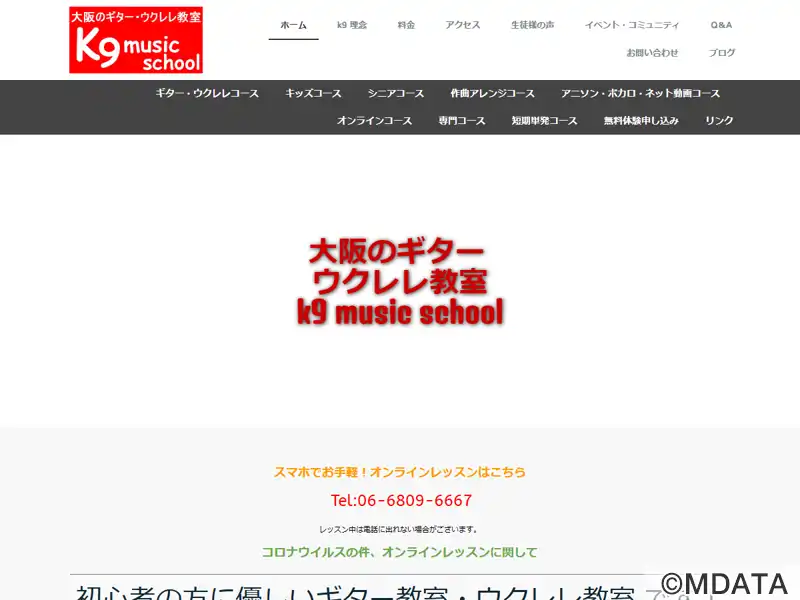Click the Tel:06-6809-6667 phone number

point(401,500)
